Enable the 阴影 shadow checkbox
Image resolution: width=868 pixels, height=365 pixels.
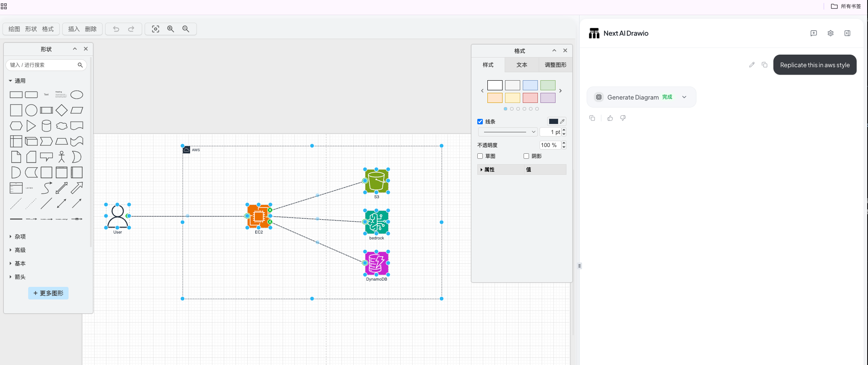click(x=526, y=156)
